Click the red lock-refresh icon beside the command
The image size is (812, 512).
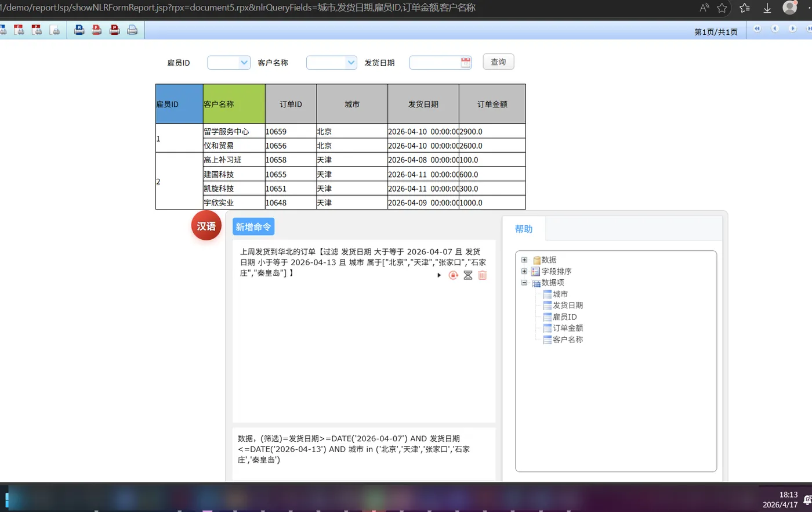coord(453,275)
